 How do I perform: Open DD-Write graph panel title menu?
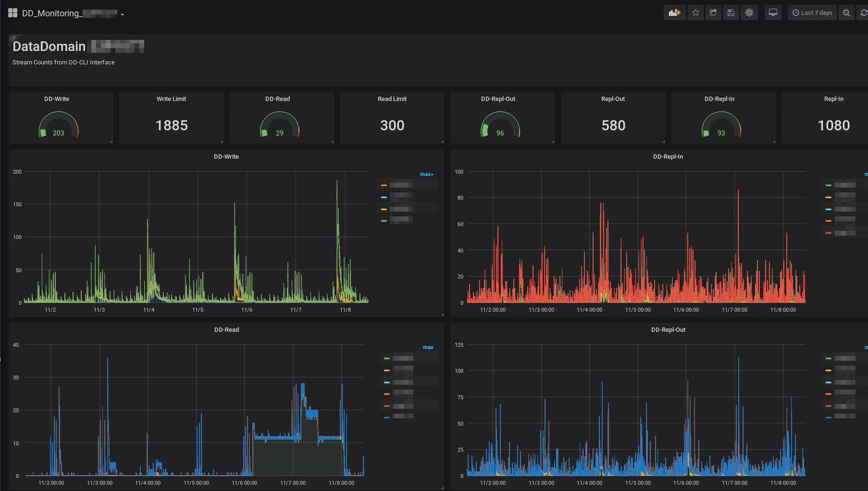(x=226, y=157)
